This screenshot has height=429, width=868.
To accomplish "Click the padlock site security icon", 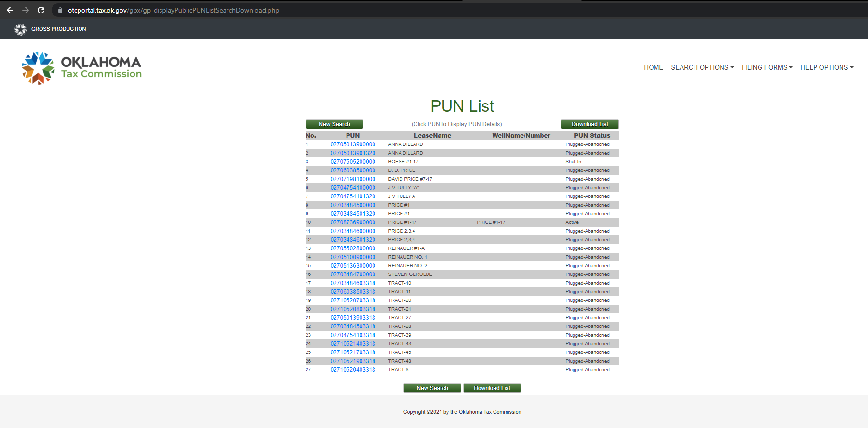I will (x=60, y=10).
